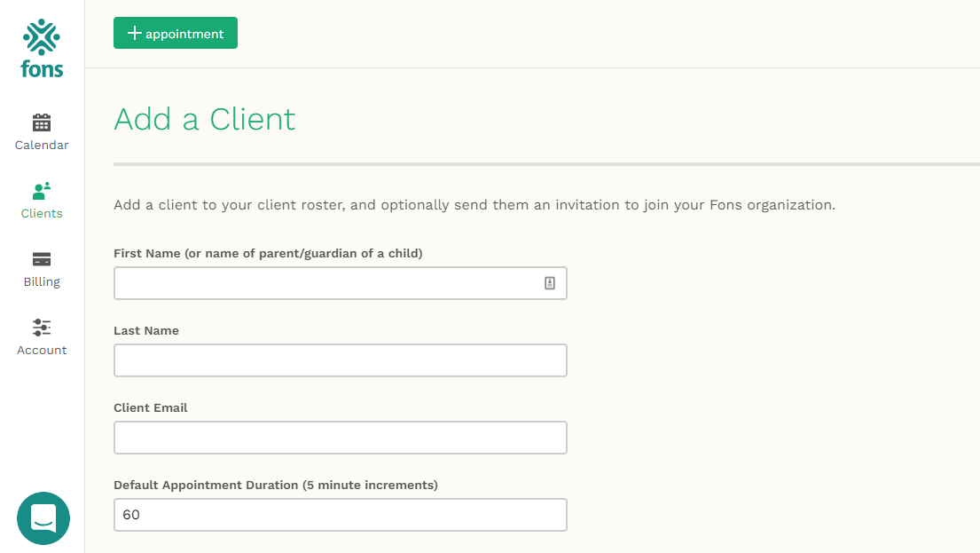Screen dimensions: 980x553
Task: Click the "Add a Client" heading
Action: pos(205,119)
